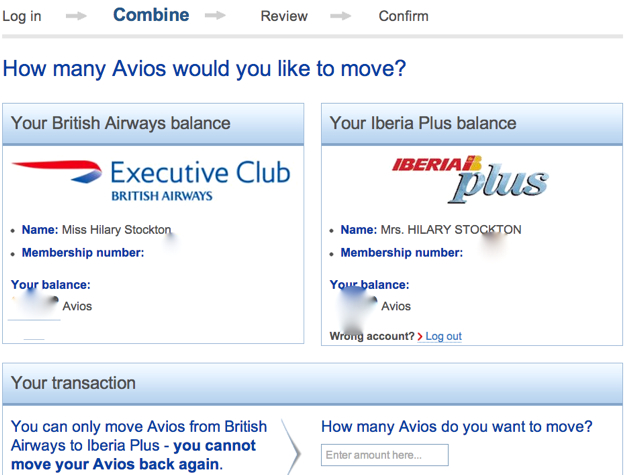
Task: Select the Combine step
Action: coord(151,15)
